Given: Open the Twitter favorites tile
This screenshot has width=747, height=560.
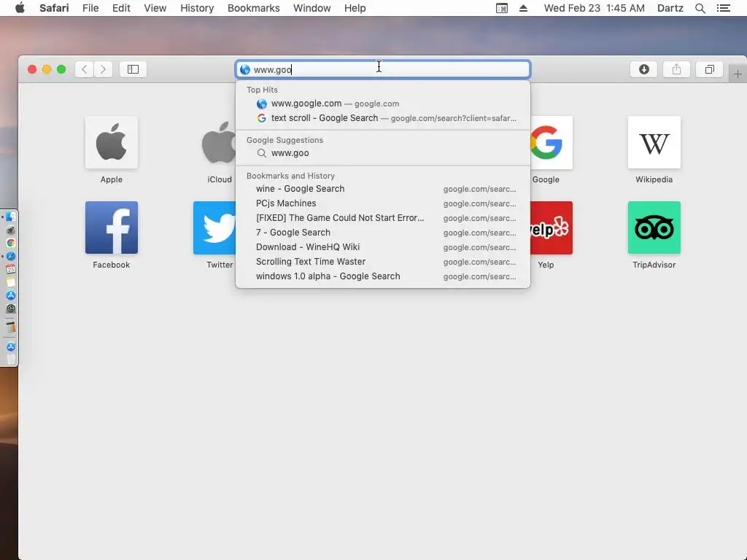Looking at the screenshot, I should coord(214,227).
